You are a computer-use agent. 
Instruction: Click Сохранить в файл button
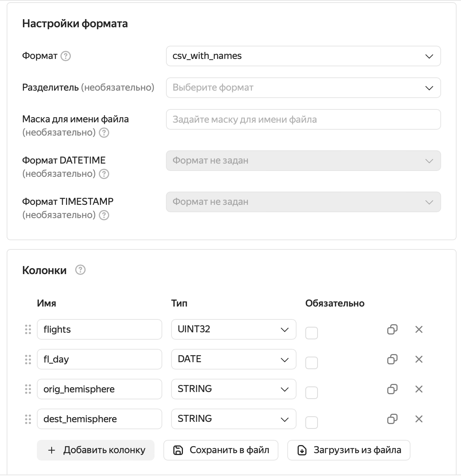[221, 450]
